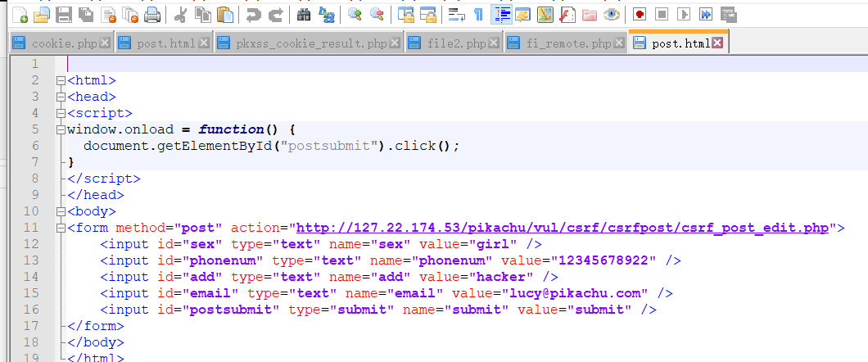This screenshot has width=868, height=362.
Task: Zoom out using the magnifier minus icon
Action: pos(377,15)
